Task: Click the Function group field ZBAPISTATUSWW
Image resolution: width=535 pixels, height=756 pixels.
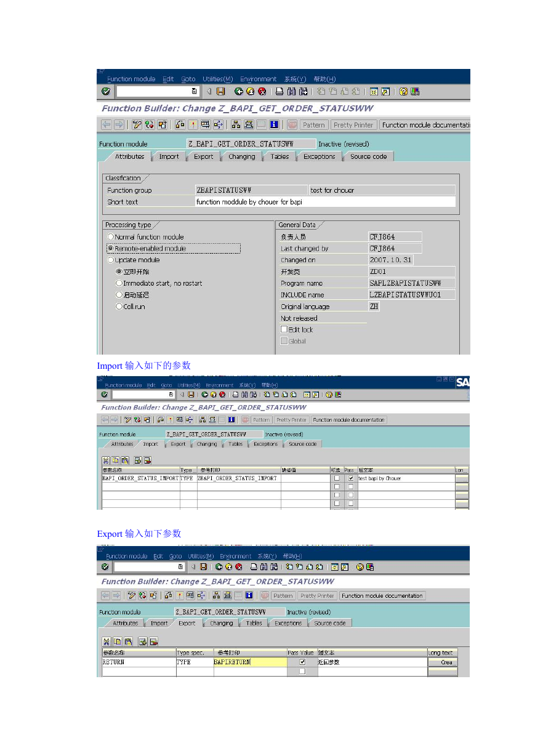Action: click(251, 190)
